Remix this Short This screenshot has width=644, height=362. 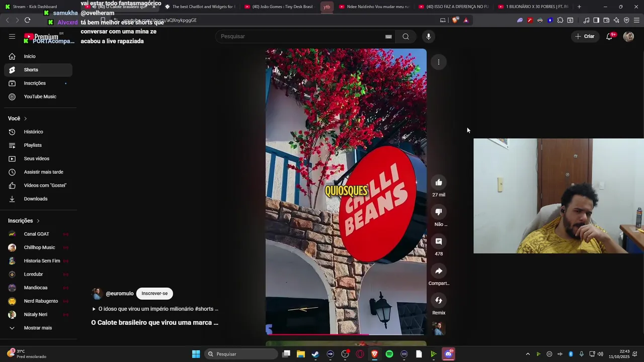[439, 301]
